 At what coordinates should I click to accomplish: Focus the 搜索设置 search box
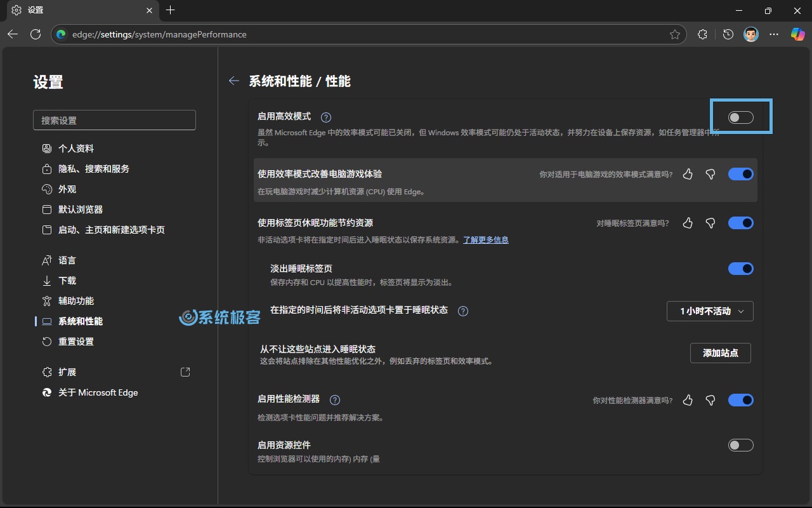[x=114, y=120]
